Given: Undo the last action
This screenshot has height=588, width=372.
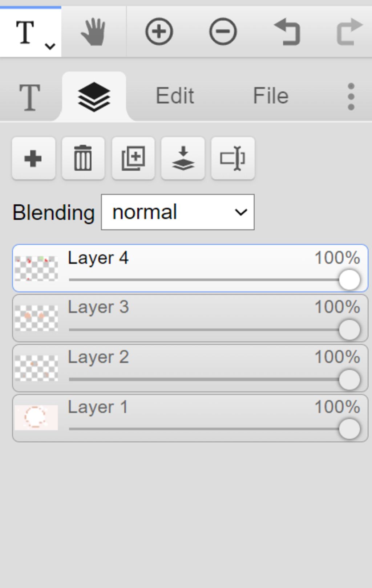Looking at the screenshot, I should tap(287, 32).
